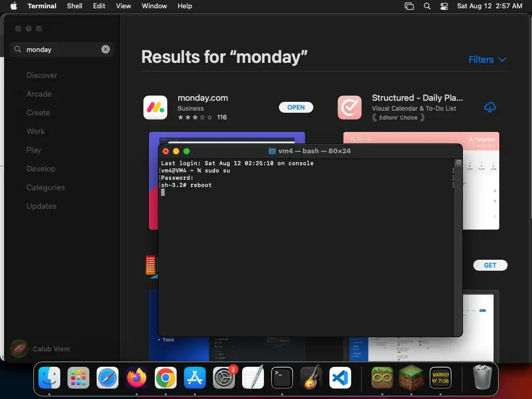Click the Terminal scrollbar marker icon
Image resolution: width=532 pixels, height=399 pixels.
tap(459, 163)
